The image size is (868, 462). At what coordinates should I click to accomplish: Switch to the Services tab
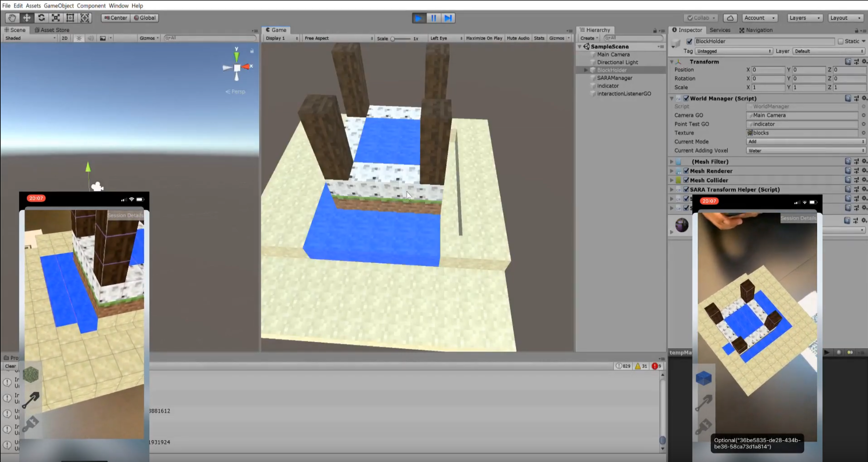pos(720,30)
